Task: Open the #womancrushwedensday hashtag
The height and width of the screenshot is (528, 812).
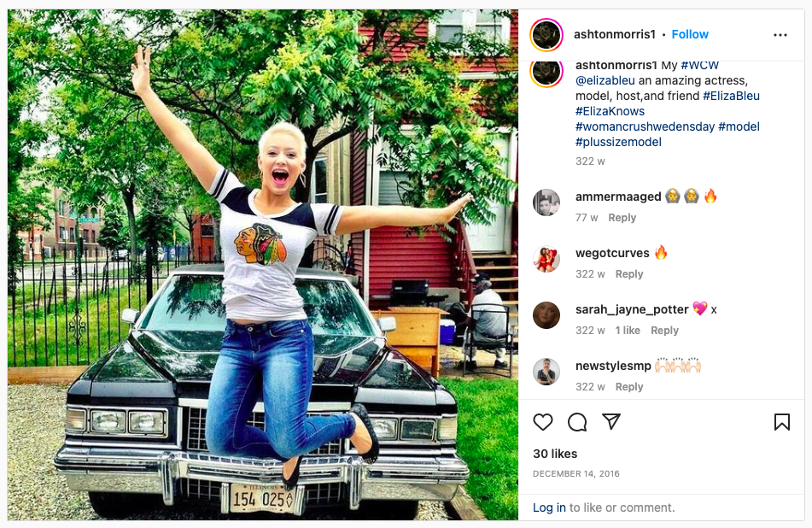Action: [645, 126]
